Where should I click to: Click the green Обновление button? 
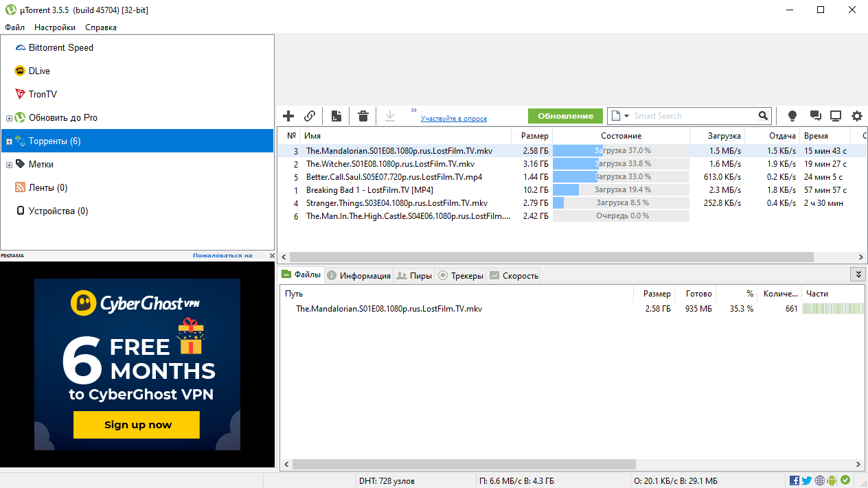[565, 116]
